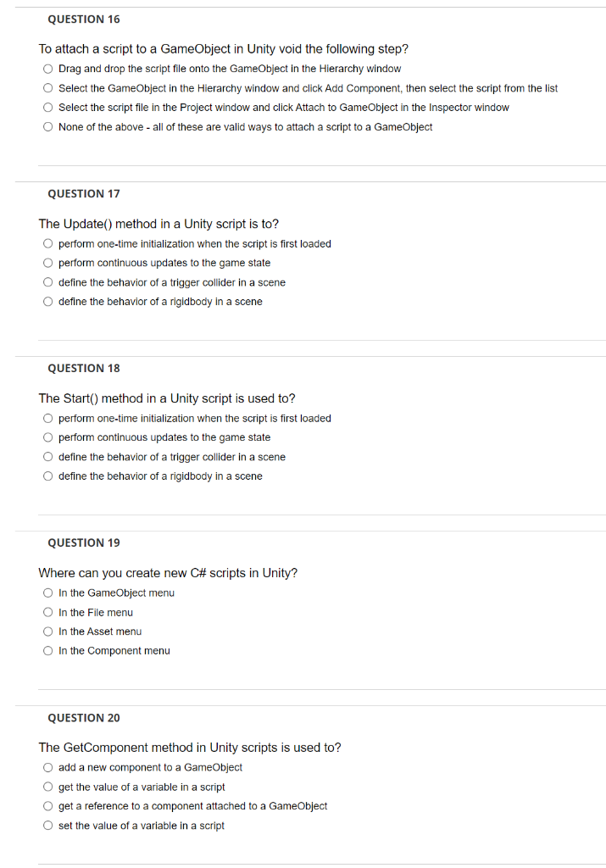Choose the 'Add Component' answer for Question 16

pyautogui.click(x=48, y=88)
